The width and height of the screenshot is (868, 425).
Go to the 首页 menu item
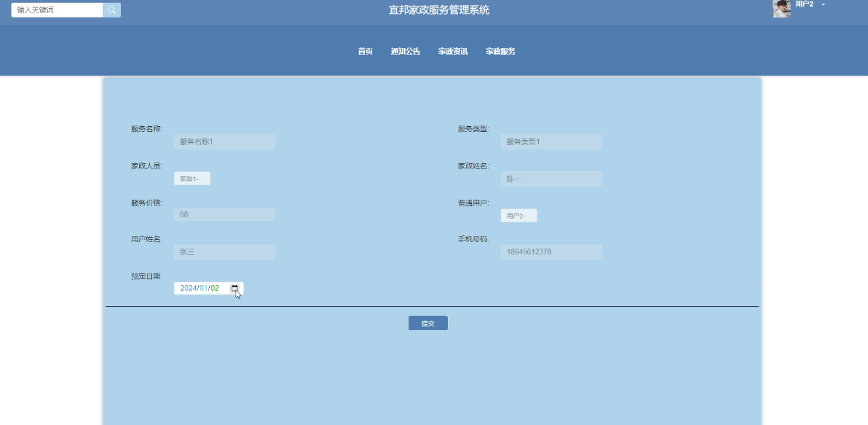tap(366, 51)
